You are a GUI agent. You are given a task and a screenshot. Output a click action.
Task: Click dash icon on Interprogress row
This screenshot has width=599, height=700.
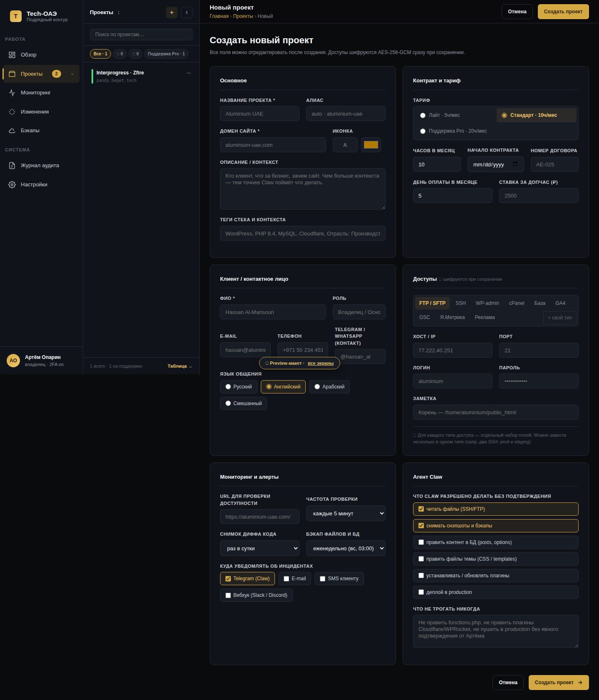point(189,73)
